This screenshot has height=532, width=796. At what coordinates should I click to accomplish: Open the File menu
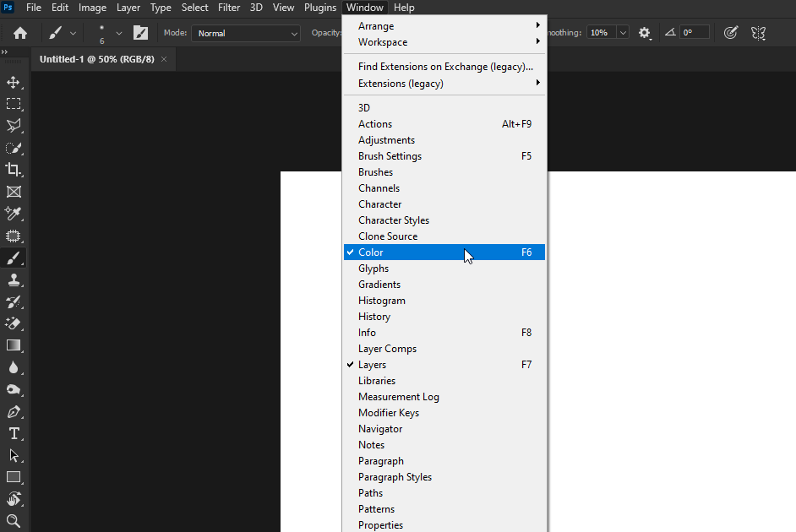[34, 8]
